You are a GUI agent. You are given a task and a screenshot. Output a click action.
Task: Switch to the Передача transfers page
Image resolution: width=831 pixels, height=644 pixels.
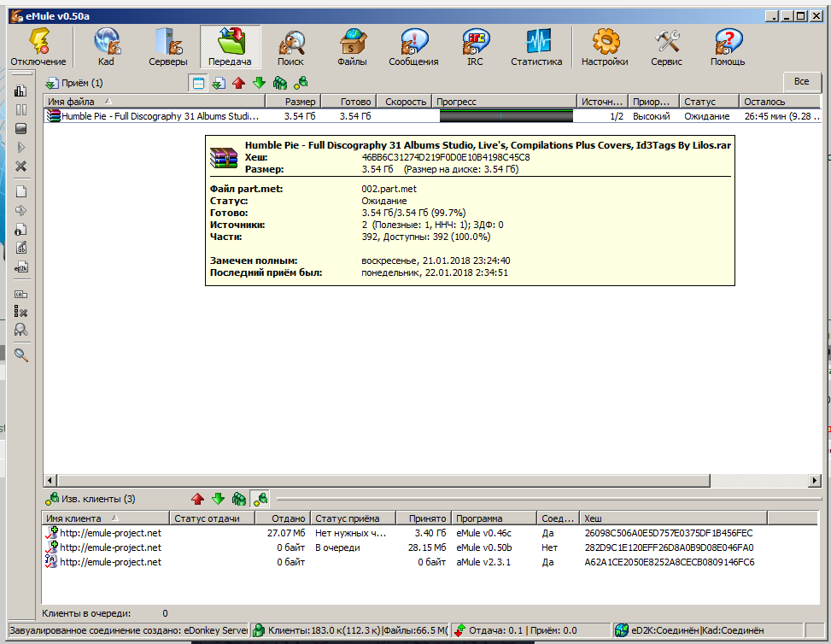[230, 47]
